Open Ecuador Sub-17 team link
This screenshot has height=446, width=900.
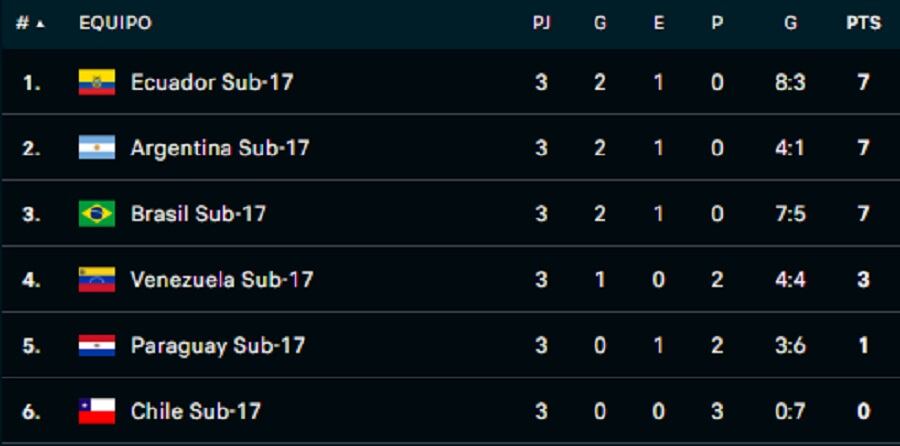pyautogui.click(x=212, y=82)
